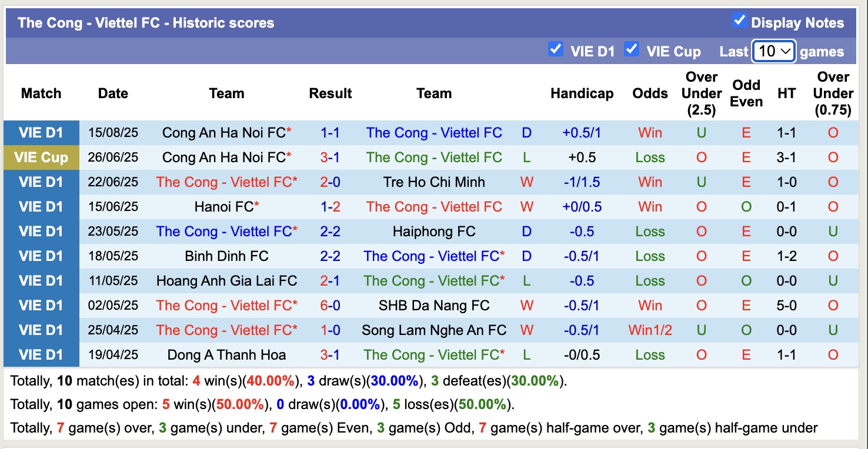Click the 1-2 result against Hanoi FC
This screenshot has width=868, height=449.
coord(330,207)
